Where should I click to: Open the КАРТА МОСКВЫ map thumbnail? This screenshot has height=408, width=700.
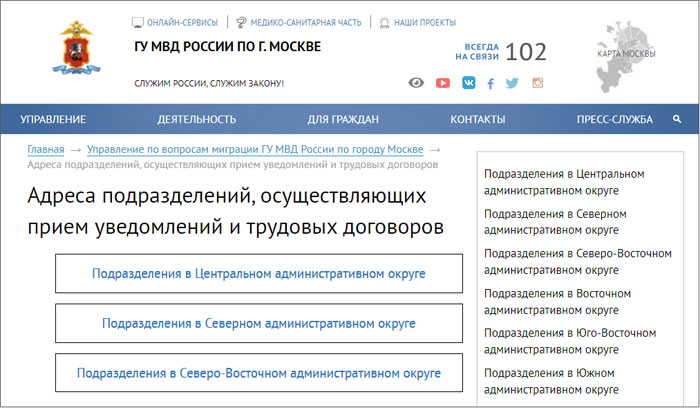coord(625,55)
